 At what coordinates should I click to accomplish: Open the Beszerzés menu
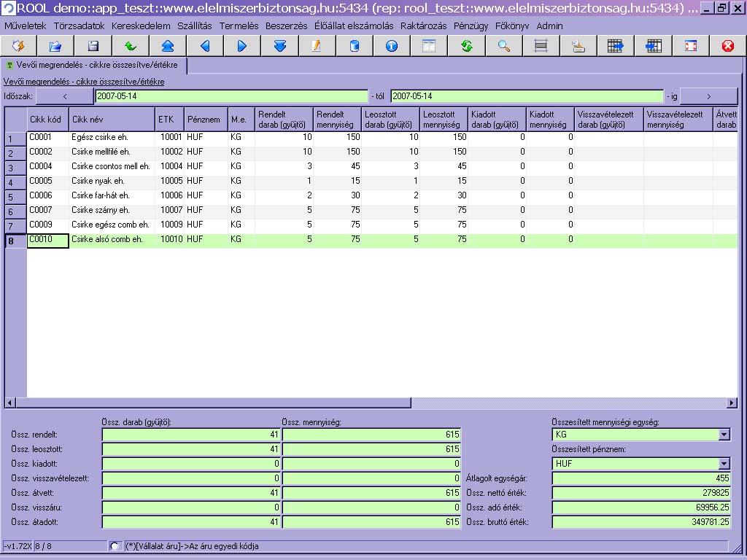point(286,26)
